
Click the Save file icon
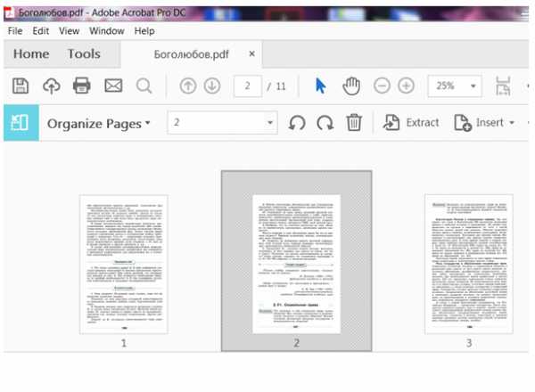click(21, 86)
